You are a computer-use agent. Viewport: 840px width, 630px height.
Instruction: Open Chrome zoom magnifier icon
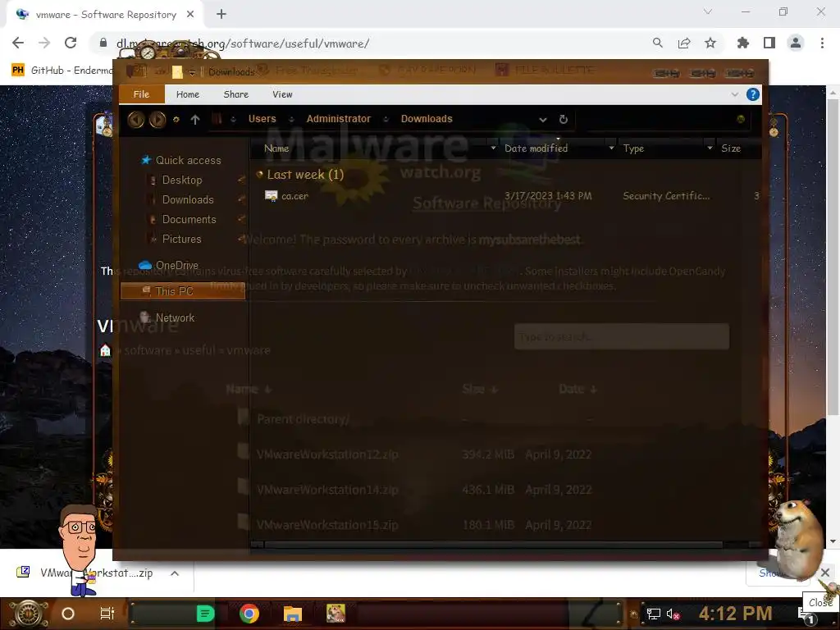[x=657, y=43]
